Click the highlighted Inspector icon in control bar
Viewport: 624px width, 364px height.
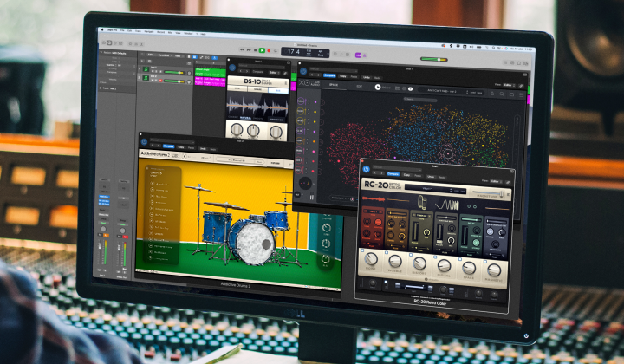[x=109, y=43]
